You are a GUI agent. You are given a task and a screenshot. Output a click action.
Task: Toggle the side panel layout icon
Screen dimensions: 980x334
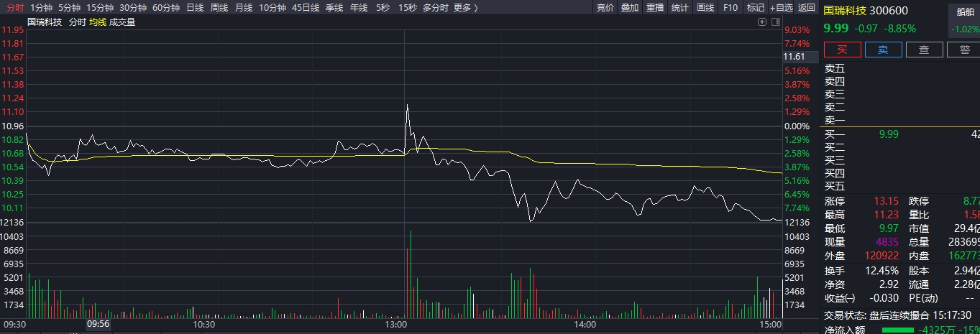coord(775,22)
